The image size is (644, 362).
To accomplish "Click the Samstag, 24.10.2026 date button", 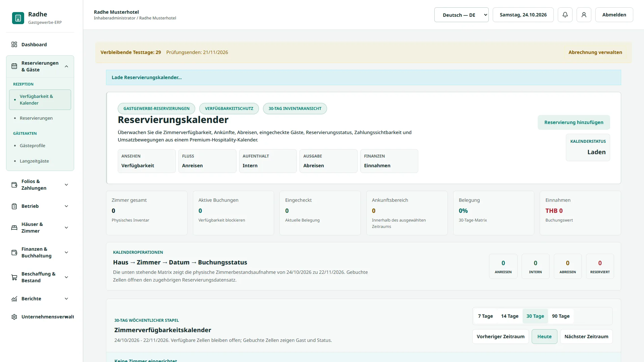I will point(523,15).
